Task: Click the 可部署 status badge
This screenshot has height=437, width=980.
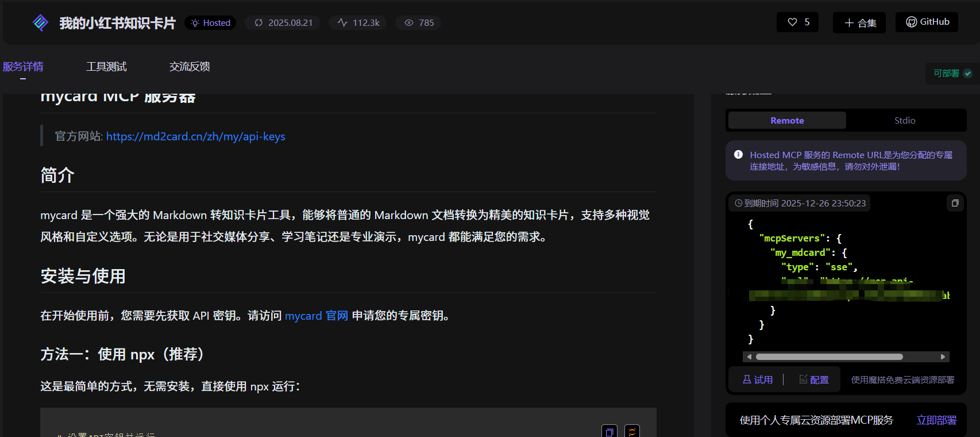Action: coord(952,74)
